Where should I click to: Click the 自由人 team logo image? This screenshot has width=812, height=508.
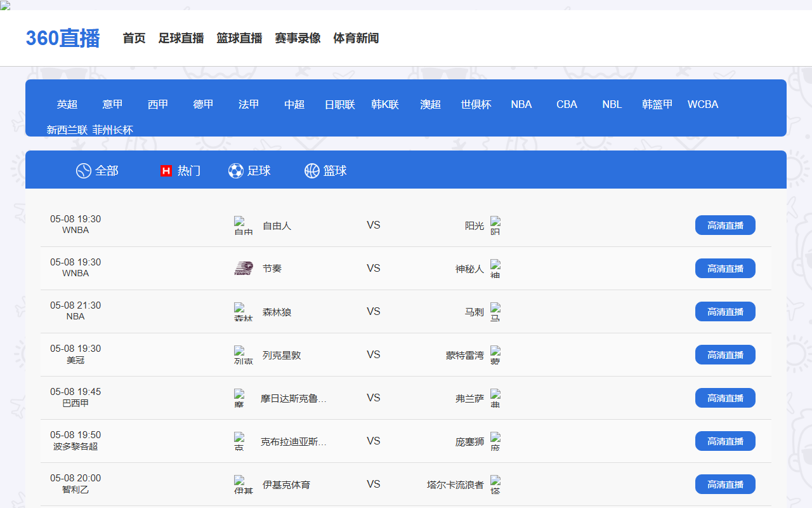coord(244,225)
